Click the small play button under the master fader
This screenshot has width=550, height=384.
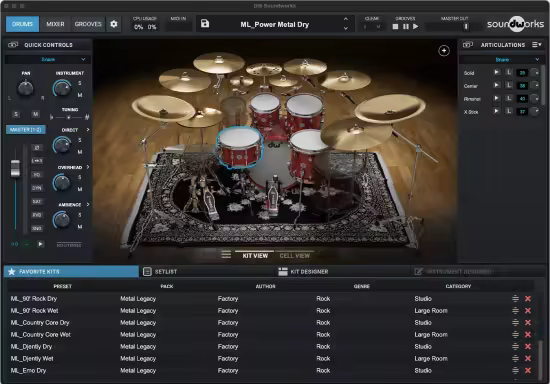tap(41, 244)
